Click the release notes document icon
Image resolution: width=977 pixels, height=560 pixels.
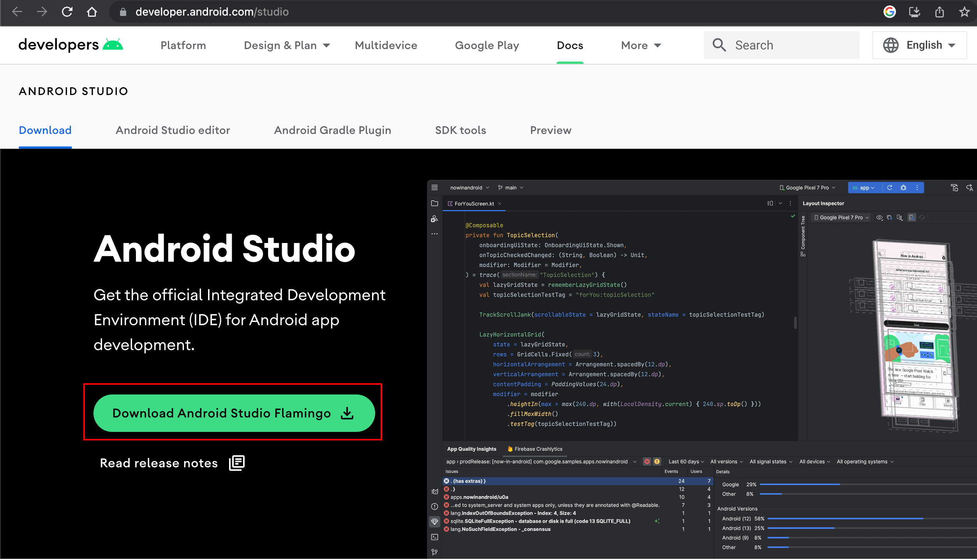click(237, 463)
